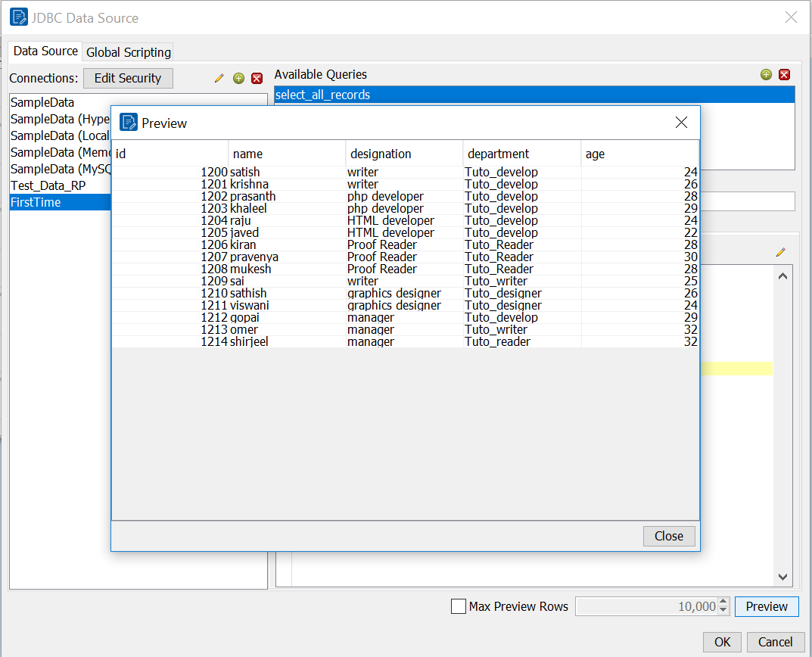Click the Preview dialog document icon

click(x=129, y=122)
